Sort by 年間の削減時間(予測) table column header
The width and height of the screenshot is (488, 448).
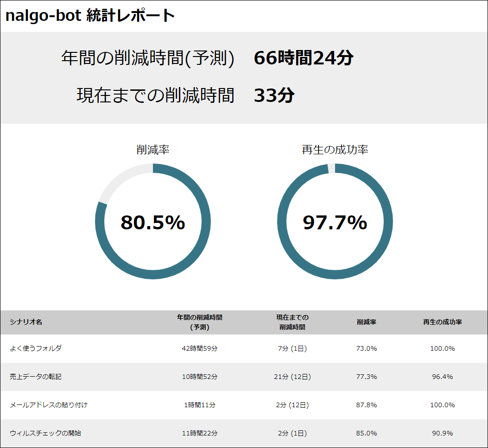(x=200, y=322)
